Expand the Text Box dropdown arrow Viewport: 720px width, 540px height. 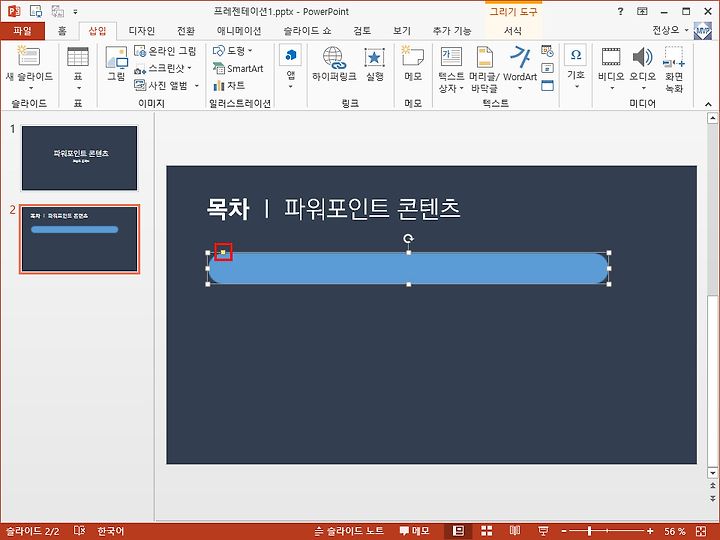pyautogui.click(x=461, y=88)
